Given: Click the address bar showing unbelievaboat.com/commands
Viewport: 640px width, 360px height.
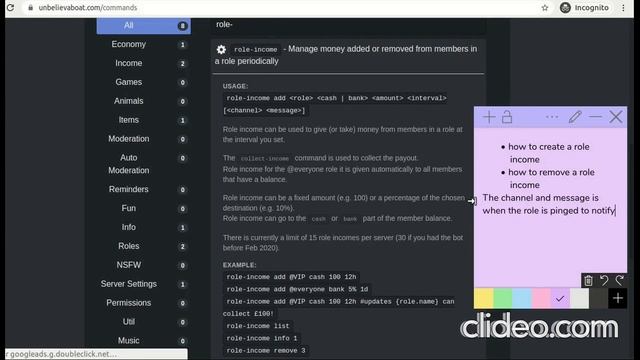Looking at the screenshot, I should [x=282, y=8].
